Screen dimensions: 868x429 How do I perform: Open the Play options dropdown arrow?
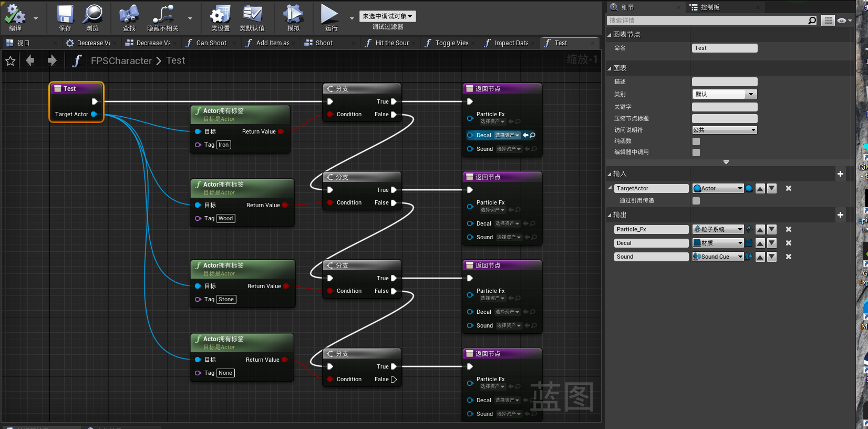point(352,18)
